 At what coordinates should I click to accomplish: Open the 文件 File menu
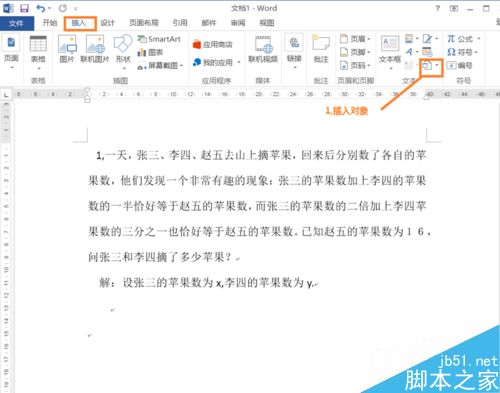click(16, 23)
